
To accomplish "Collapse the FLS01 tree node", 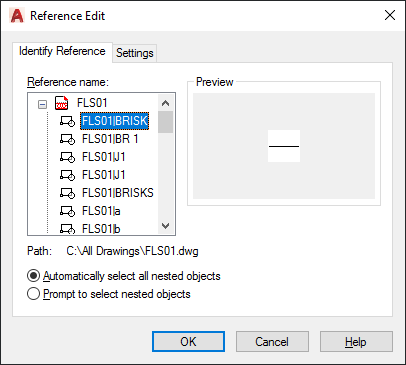I will coord(42,105).
